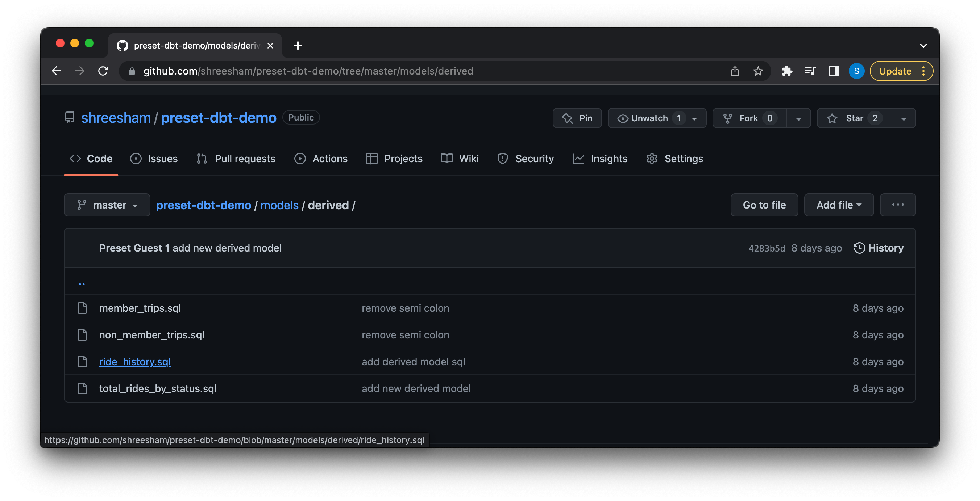Click the share page icon in address bar
The width and height of the screenshot is (980, 501).
[735, 71]
